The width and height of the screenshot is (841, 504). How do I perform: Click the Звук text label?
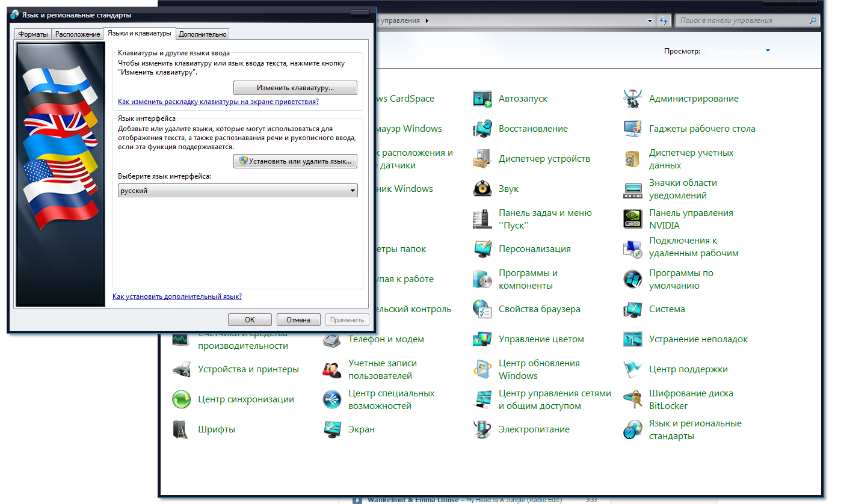tap(508, 189)
